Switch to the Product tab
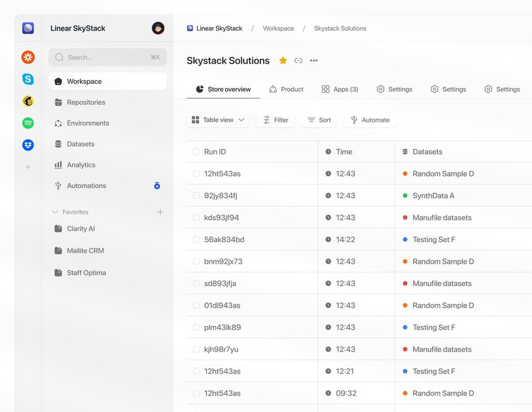 coord(286,89)
